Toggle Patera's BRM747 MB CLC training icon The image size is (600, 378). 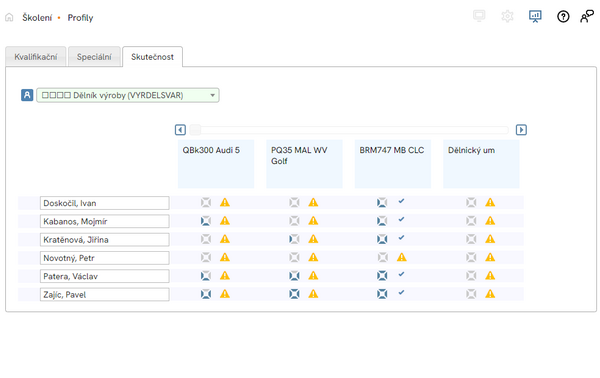pos(382,276)
